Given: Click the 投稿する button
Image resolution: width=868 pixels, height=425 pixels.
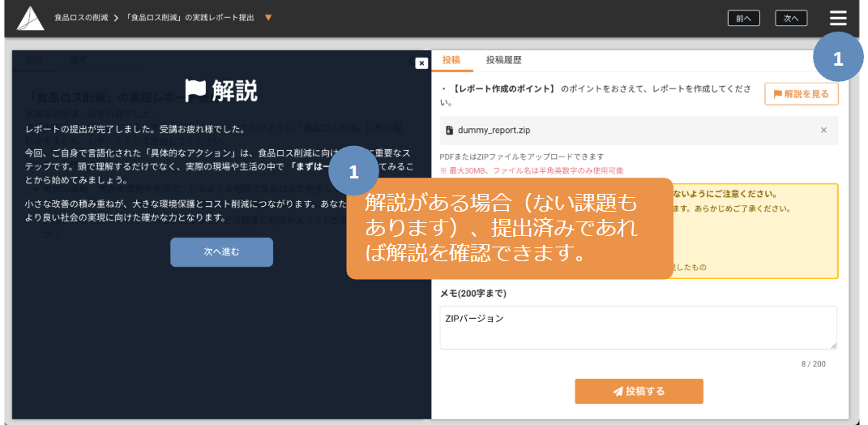Looking at the screenshot, I should 639,391.
